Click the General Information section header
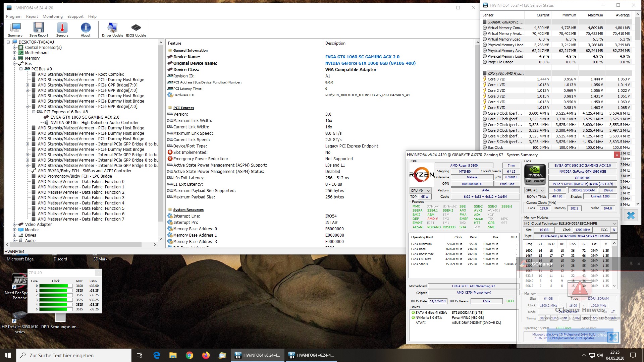644x362 pixels. pos(190,51)
